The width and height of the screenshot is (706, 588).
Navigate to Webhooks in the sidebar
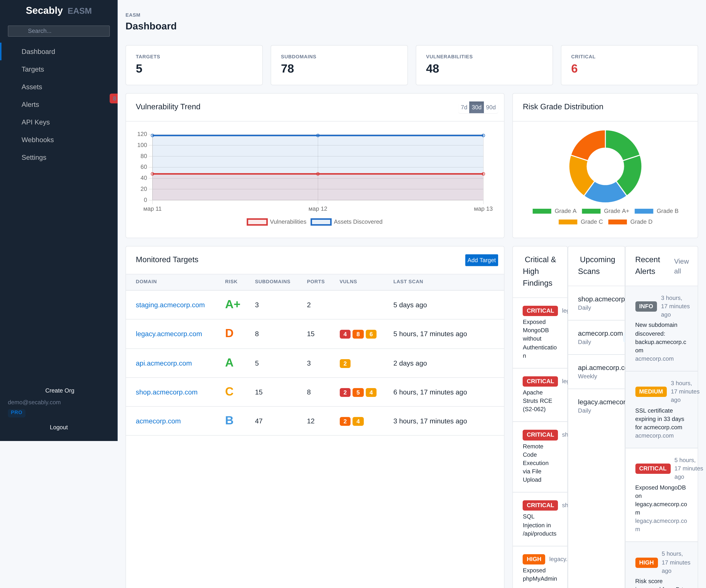[38, 140]
